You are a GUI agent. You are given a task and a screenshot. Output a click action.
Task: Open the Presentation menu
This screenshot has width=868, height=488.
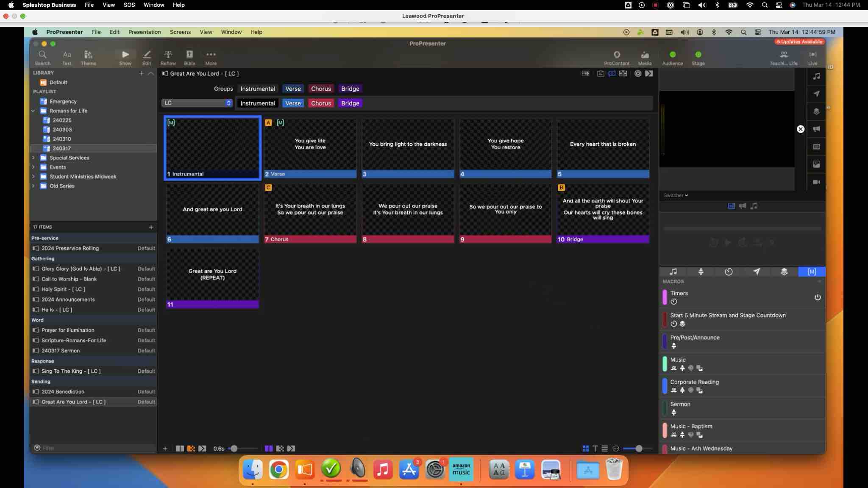(145, 32)
